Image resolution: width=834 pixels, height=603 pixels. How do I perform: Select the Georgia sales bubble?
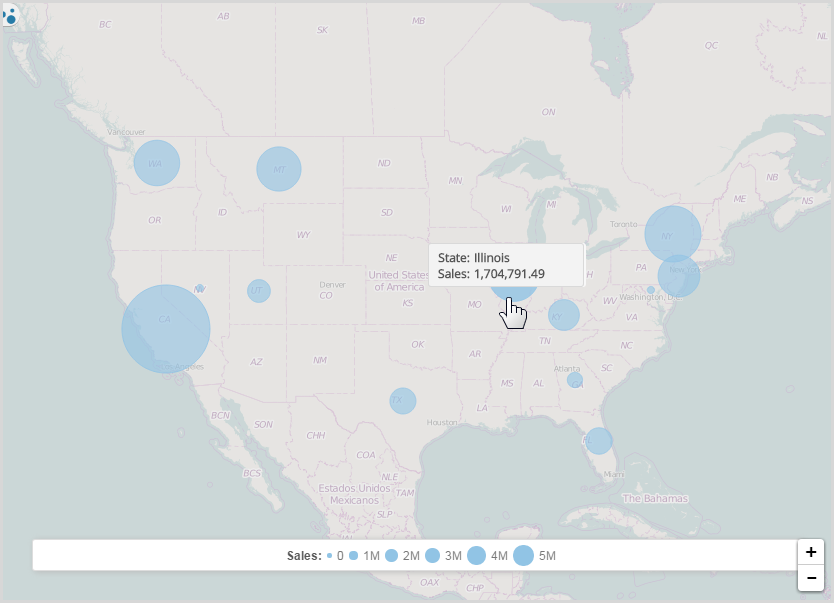click(575, 380)
